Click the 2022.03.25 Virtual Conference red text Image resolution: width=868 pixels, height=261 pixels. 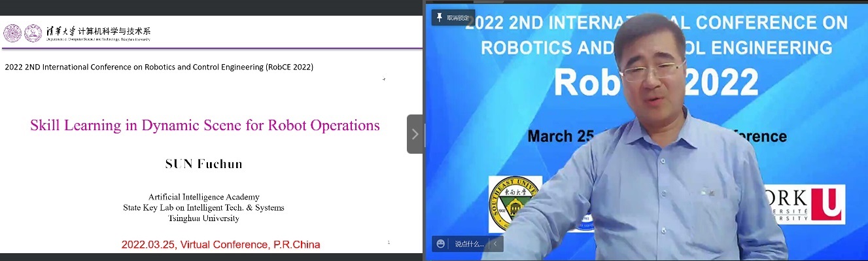click(x=221, y=245)
